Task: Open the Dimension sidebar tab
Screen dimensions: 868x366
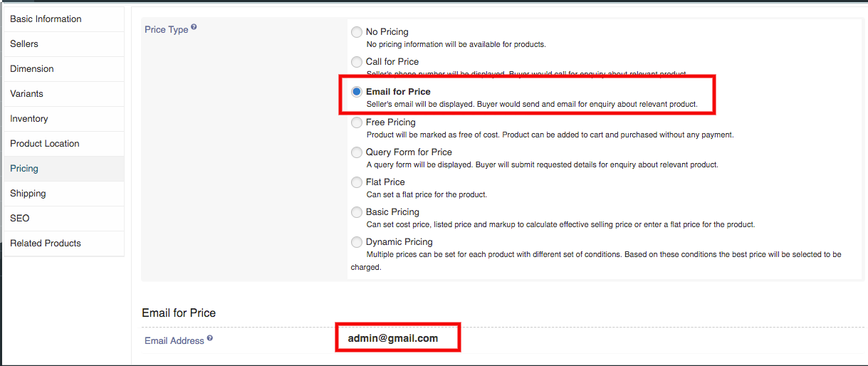Action: [32, 69]
